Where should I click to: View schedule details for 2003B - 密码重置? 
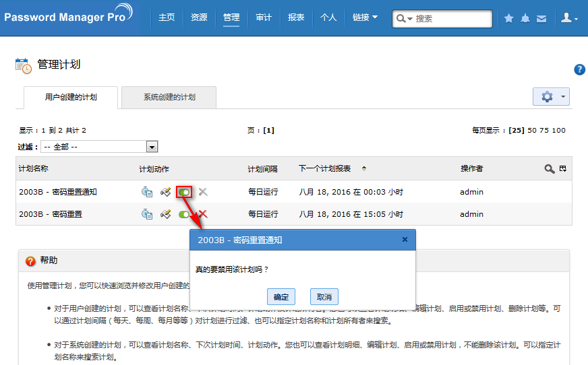146,214
